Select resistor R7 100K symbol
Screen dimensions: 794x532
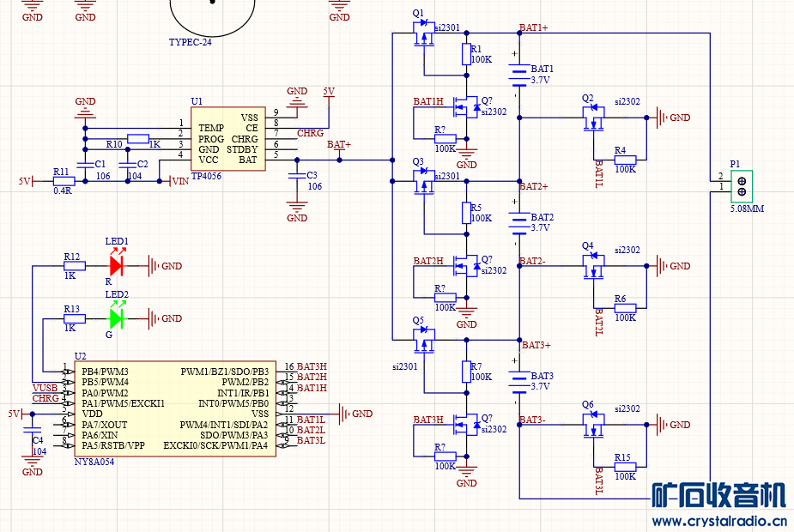coord(466,372)
